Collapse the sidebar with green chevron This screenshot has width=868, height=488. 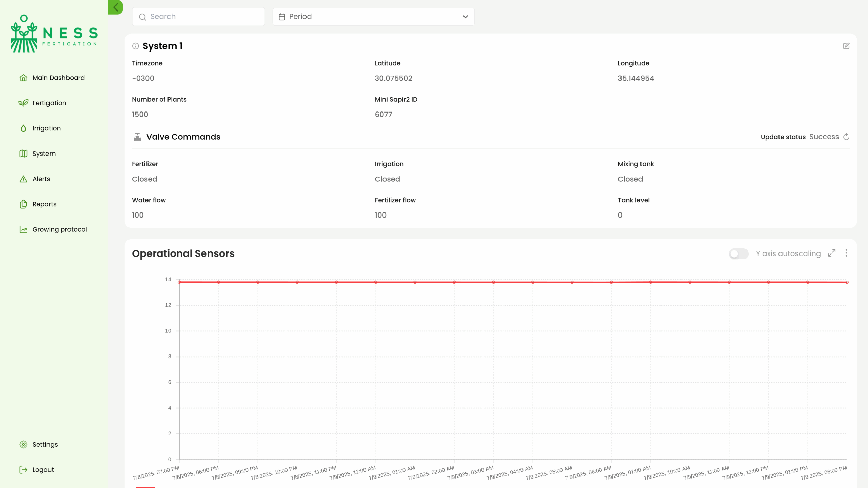116,7
